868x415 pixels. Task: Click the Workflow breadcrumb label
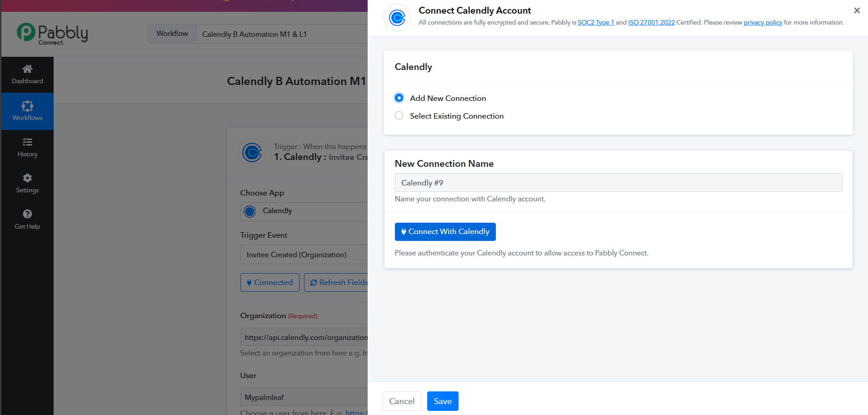click(x=172, y=34)
